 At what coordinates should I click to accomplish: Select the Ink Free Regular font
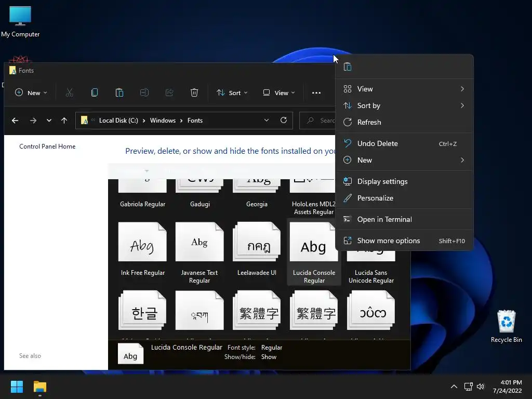pos(142,249)
